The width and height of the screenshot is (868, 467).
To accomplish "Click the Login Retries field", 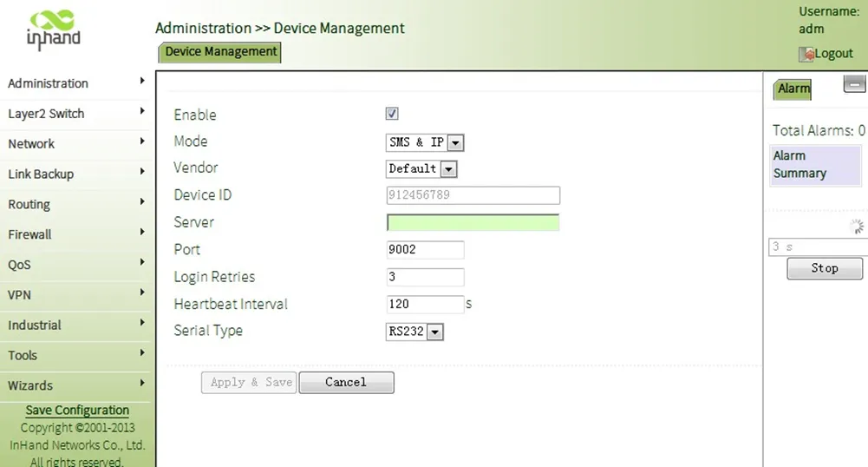I will coord(425,276).
